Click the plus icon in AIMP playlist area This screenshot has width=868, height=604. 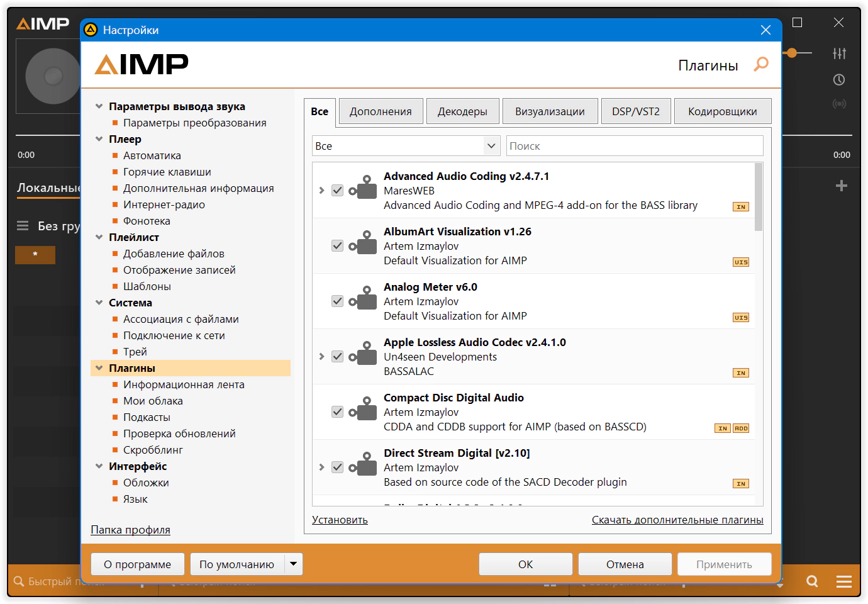842,186
